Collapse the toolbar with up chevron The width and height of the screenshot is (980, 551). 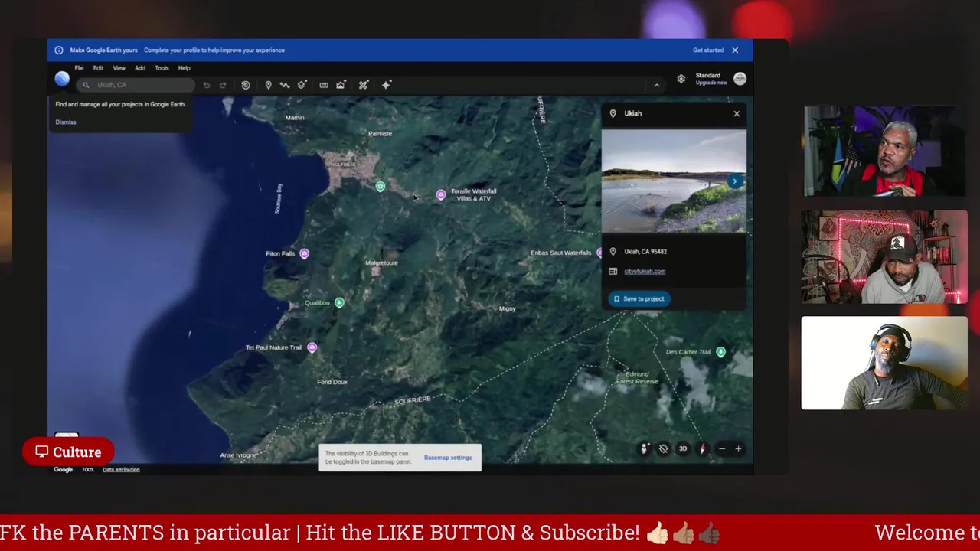pos(656,85)
